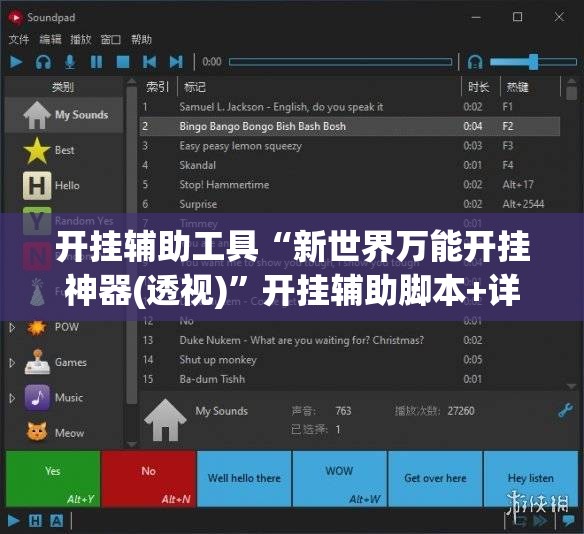Viewport: 584px width, 534px height.
Task: Sort by the 索引 column header
Action: (x=158, y=88)
